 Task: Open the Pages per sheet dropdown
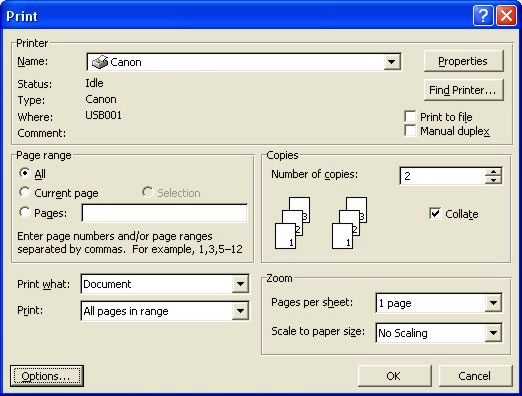[x=493, y=303]
